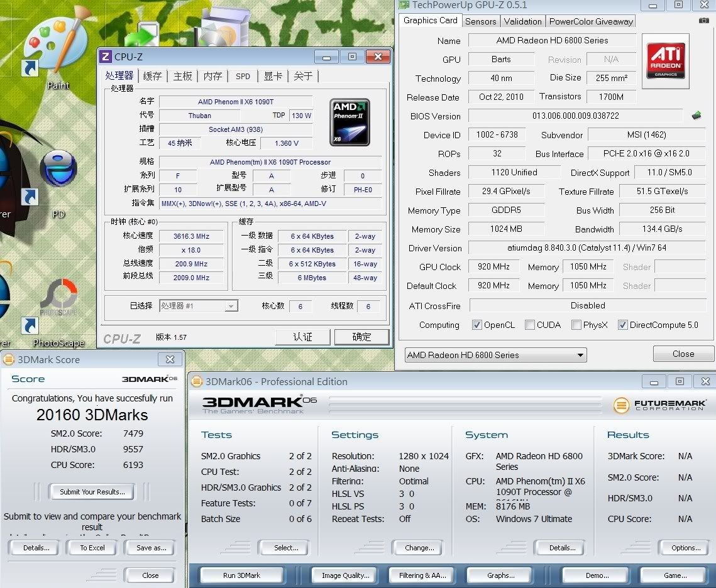Open the SPD tab in CPU-Z

click(x=243, y=76)
